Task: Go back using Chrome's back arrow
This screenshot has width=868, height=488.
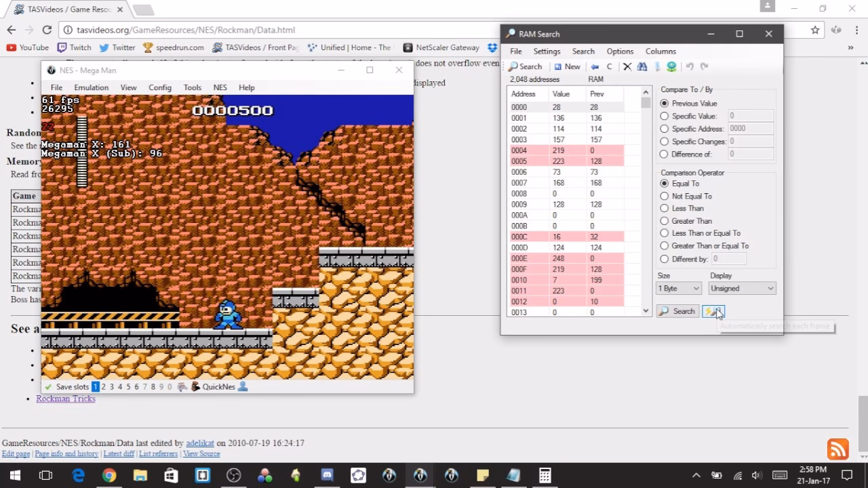Action: [x=12, y=30]
